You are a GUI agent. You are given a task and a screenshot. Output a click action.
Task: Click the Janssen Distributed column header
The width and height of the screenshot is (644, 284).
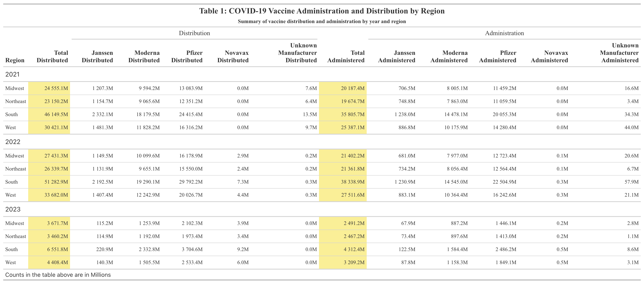point(97,56)
